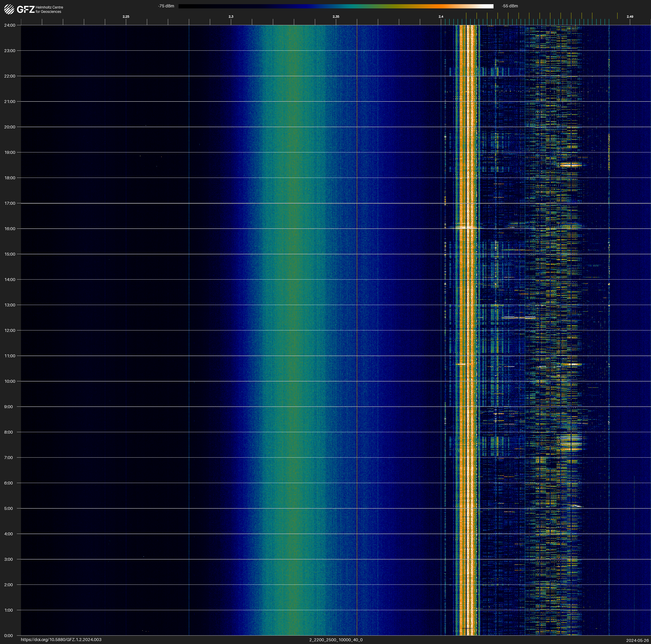Screen dimensions: 651x644
Task: Click the 2.3 frequency axis label
Action: tap(231, 17)
